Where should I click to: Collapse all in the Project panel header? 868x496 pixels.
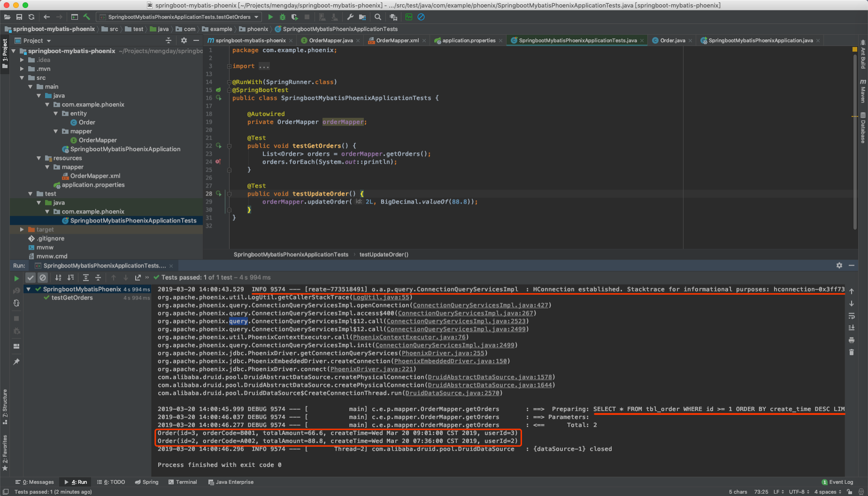coord(169,41)
